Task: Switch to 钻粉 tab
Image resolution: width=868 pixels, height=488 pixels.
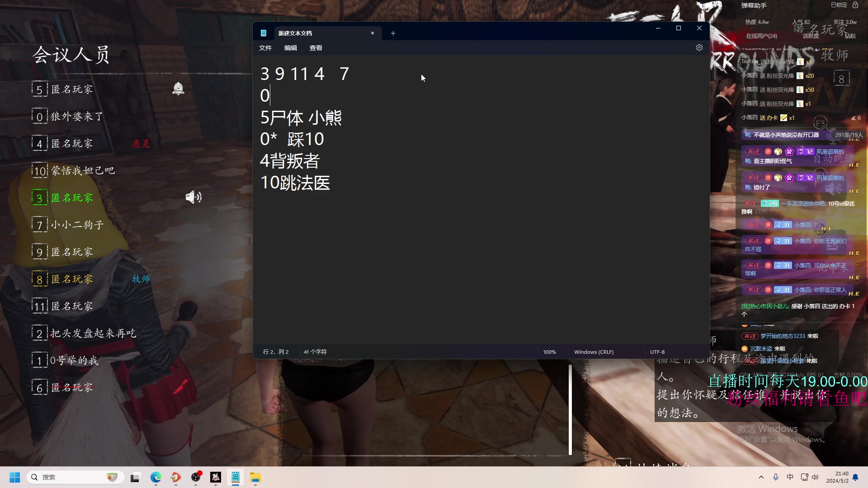Action: click(x=850, y=36)
